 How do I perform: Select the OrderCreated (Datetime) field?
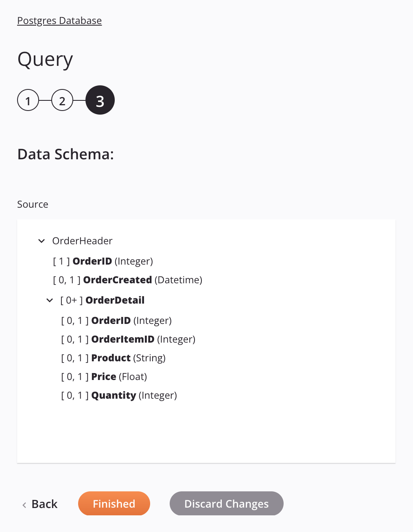click(127, 280)
